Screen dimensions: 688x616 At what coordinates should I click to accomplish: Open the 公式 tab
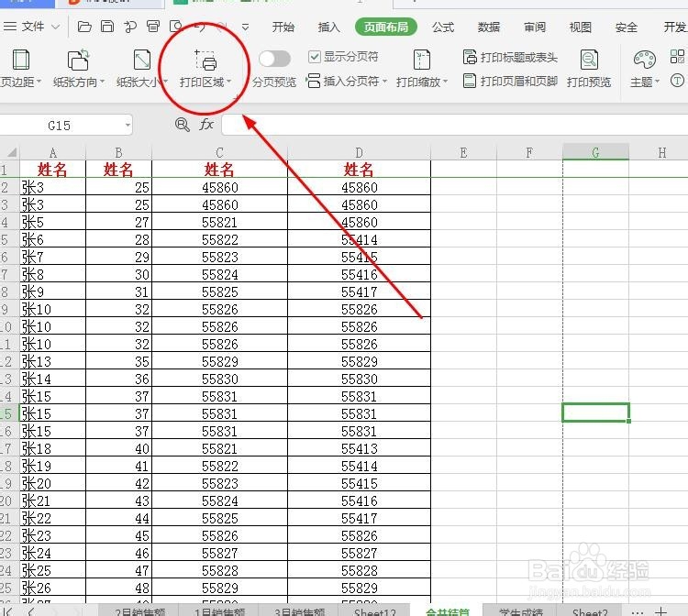(443, 27)
